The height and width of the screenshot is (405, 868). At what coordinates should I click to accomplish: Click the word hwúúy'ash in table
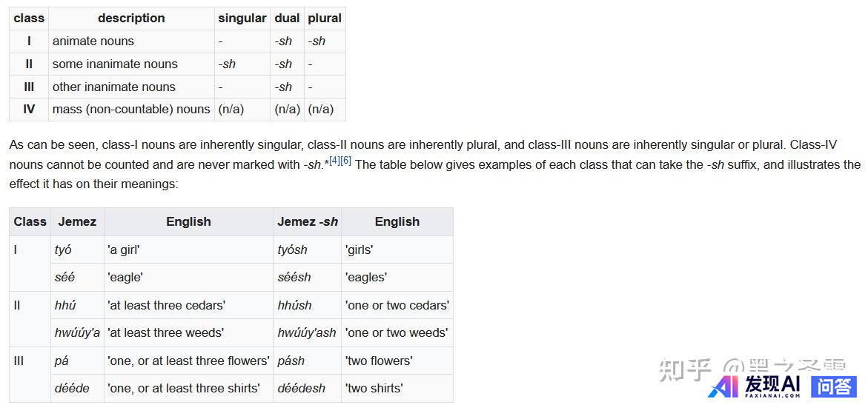click(x=307, y=333)
